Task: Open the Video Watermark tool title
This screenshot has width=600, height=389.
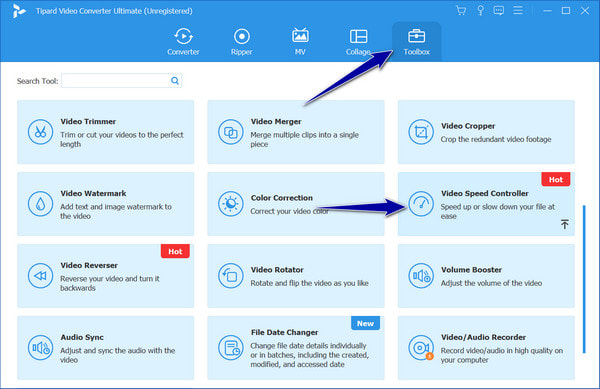Action: [x=93, y=193]
